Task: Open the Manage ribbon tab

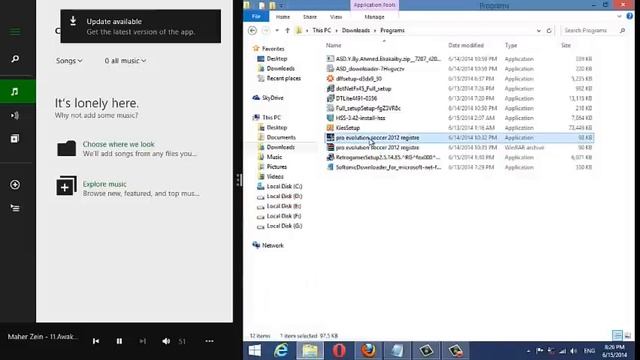Action: pyautogui.click(x=374, y=17)
